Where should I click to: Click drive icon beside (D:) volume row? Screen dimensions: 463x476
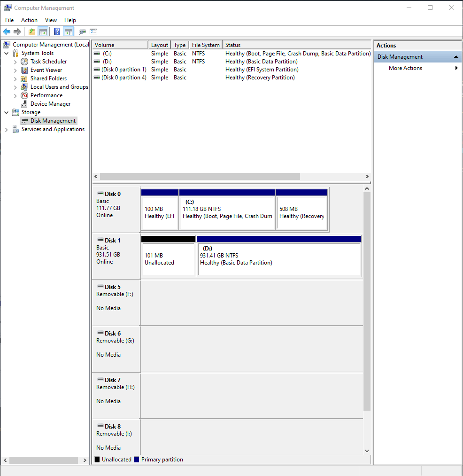pos(97,62)
